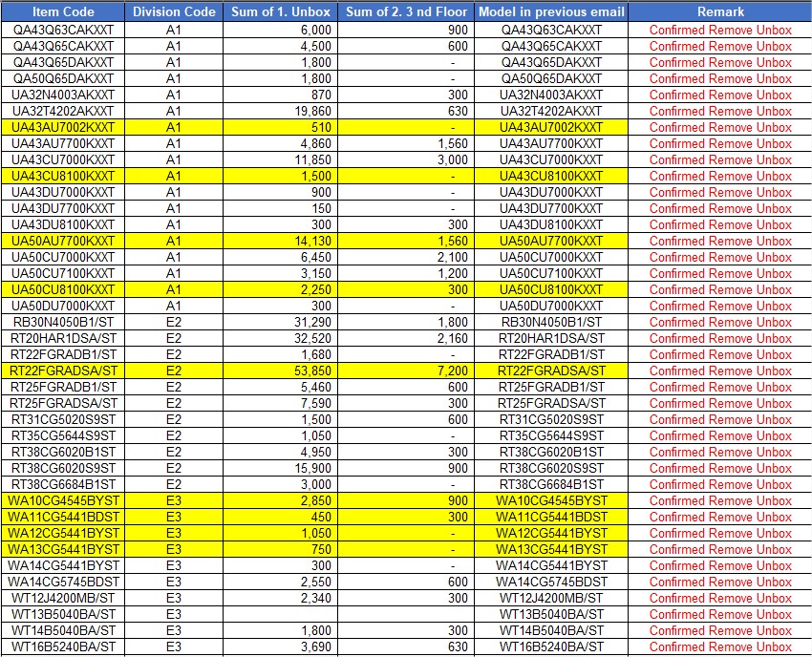
Task: Select previous-email model cell UA43CU8100KXXT
Action: pyautogui.click(x=551, y=176)
